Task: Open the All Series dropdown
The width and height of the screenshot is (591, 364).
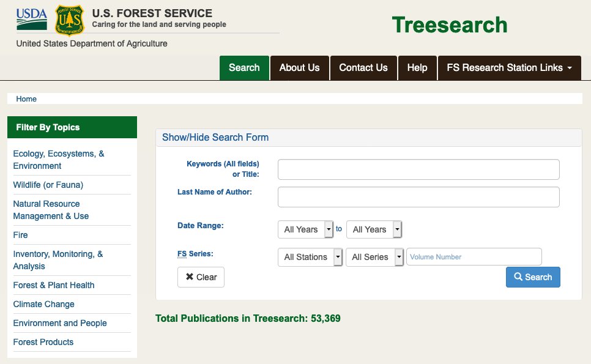Action: [374, 257]
